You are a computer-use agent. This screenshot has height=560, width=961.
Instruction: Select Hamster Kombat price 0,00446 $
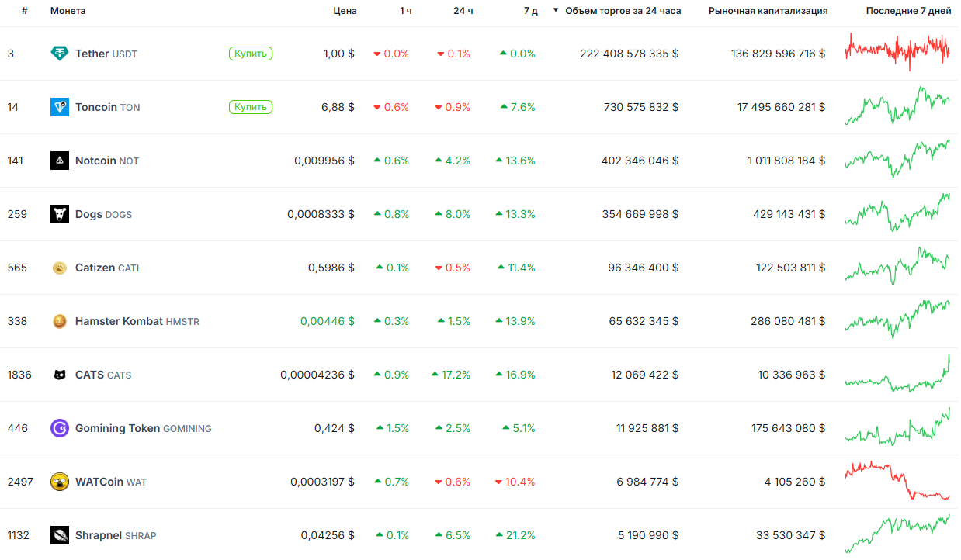tap(328, 321)
